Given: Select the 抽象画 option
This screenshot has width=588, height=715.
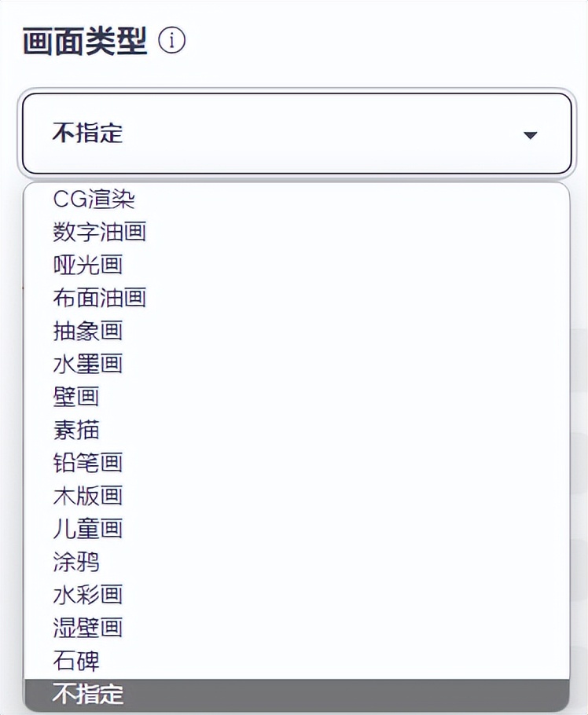Looking at the screenshot, I should pos(87,331).
